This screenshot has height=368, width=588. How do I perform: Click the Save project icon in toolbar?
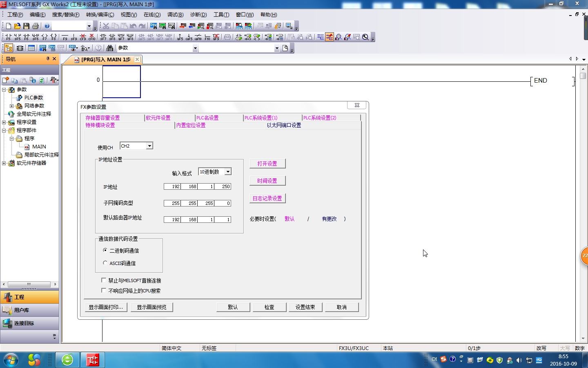[x=26, y=26]
